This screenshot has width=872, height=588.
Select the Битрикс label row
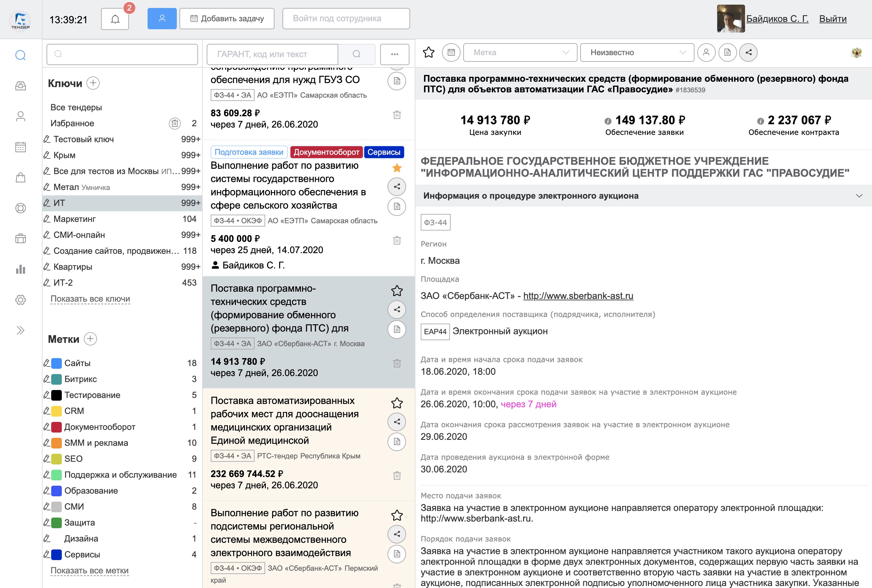[122, 379]
